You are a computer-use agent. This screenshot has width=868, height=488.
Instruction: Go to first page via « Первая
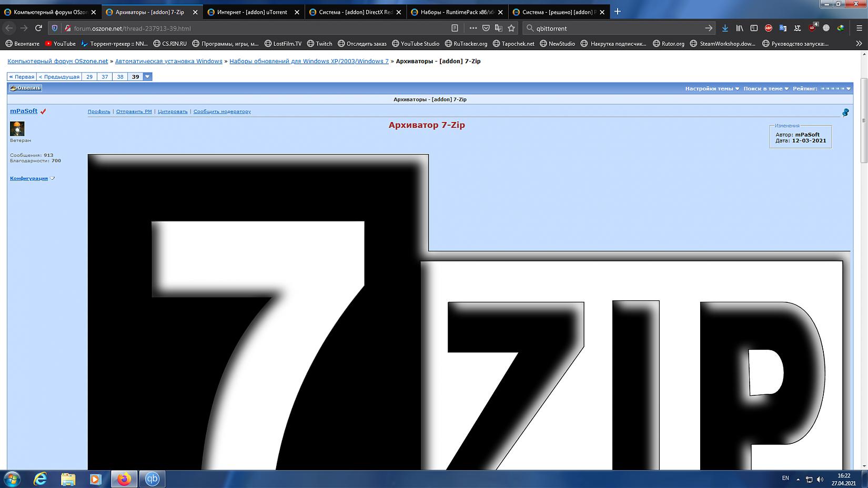[x=22, y=77]
